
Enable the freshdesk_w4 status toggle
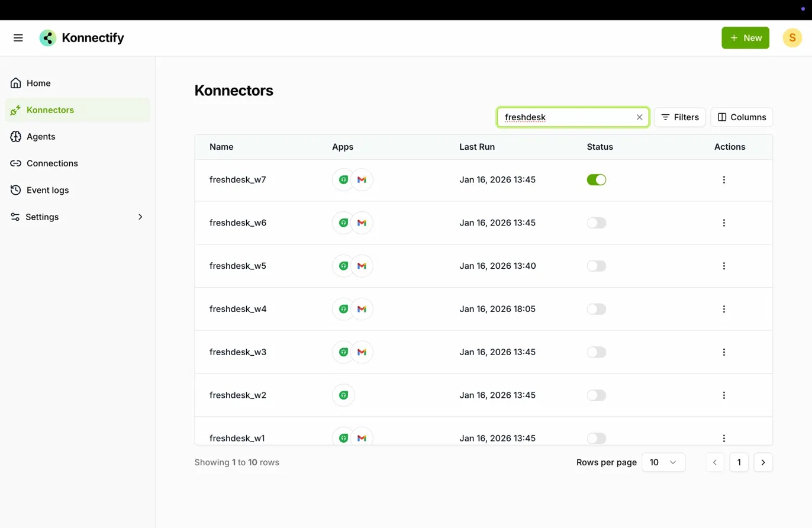[597, 309]
